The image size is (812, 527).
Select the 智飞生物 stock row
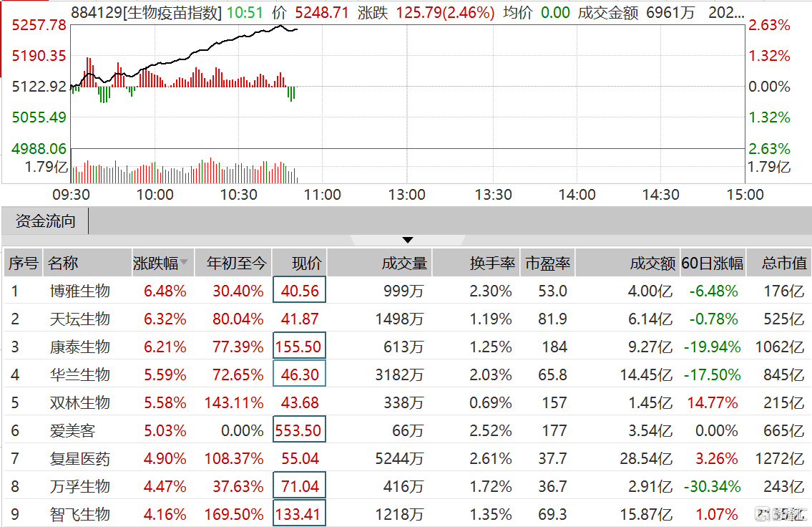click(x=408, y=514)
